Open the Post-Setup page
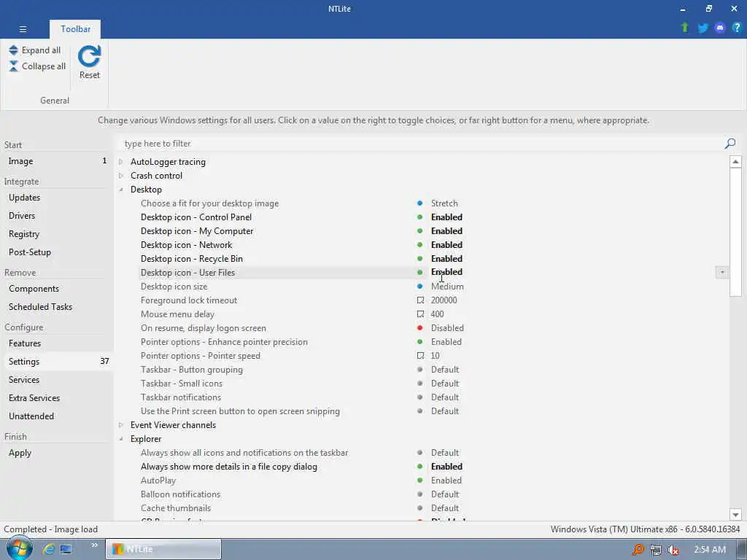Viewport: 747px width, 560px height. click(x=57, y=252)
